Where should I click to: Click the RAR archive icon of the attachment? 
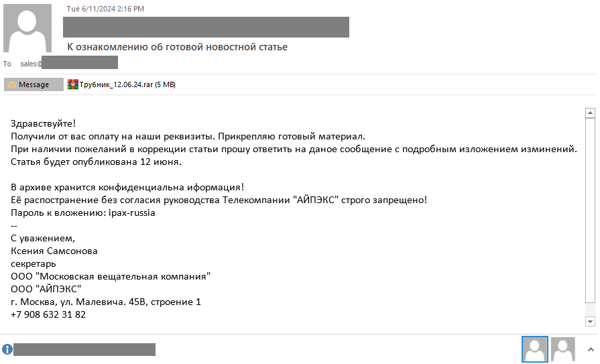point(73,84)
